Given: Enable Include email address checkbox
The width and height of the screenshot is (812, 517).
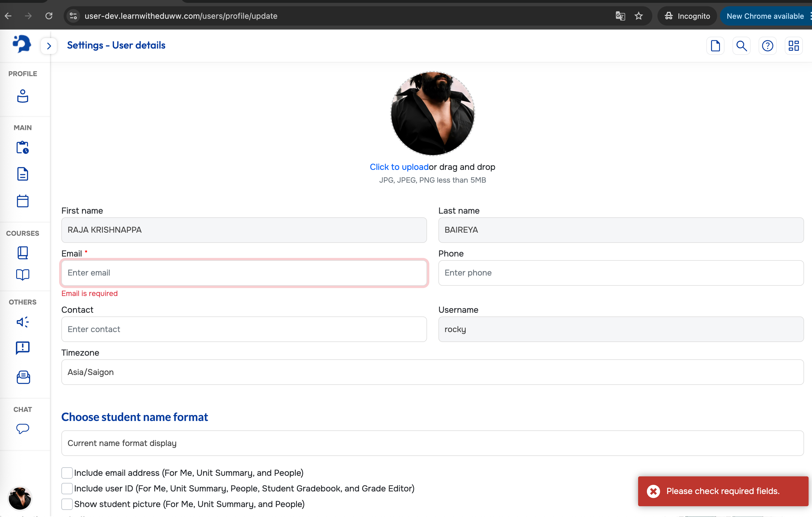Looking at the screenshot, I should (x=67, y=473).
